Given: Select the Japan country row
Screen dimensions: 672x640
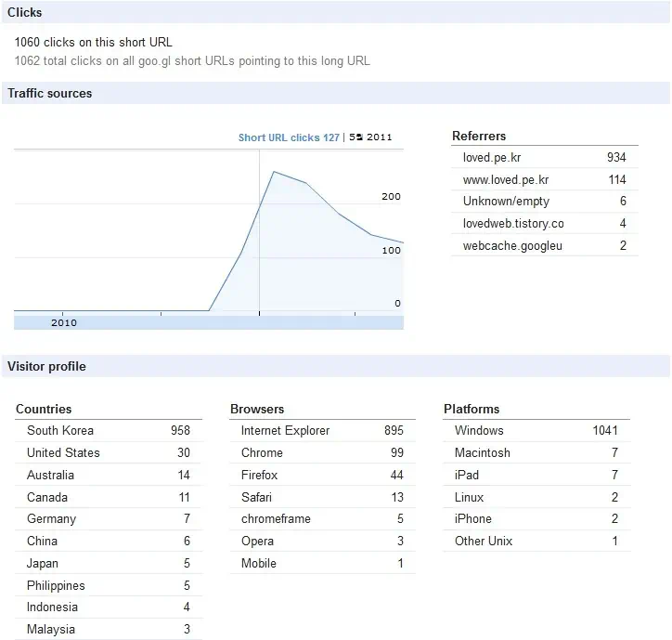Looking at the screenshot, I should point(109,564).
